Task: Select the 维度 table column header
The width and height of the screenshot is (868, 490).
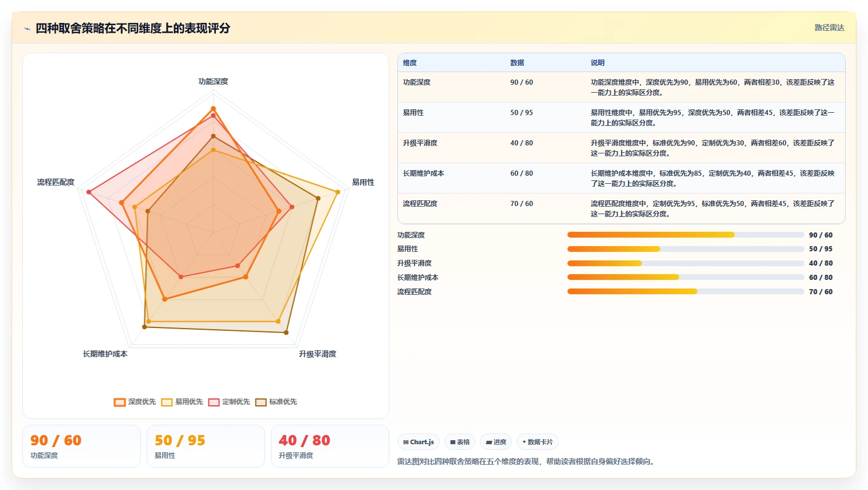Action: (410, 63)
